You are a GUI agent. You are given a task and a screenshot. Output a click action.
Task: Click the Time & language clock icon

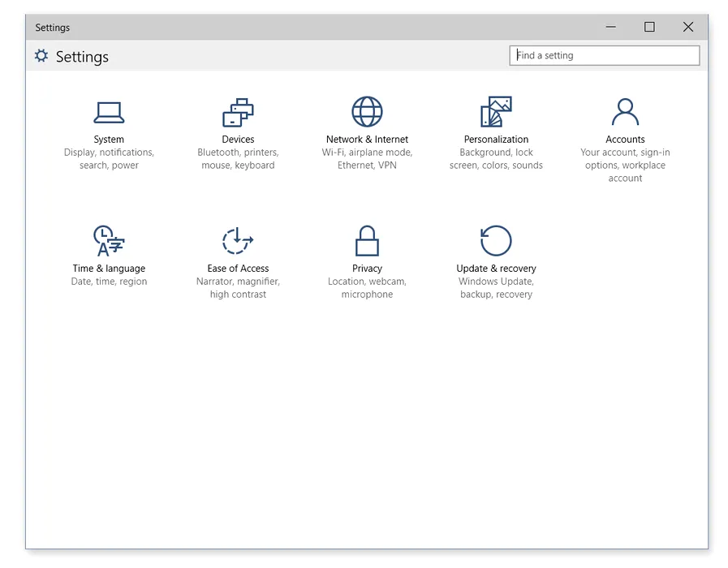(109, 241)
